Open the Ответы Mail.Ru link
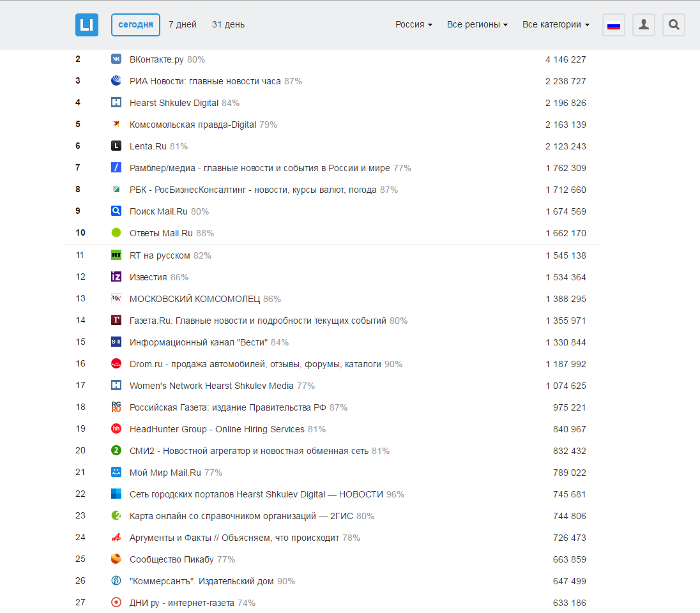The image size is (700, 613). [161, 233]
